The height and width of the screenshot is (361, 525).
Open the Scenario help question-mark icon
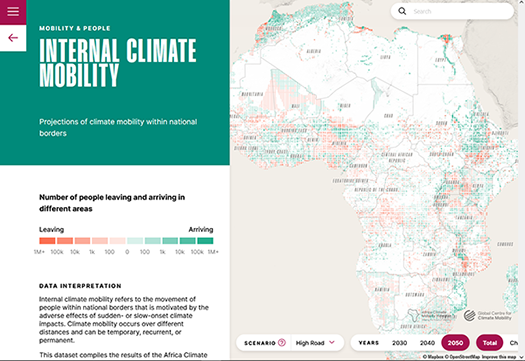282,343
